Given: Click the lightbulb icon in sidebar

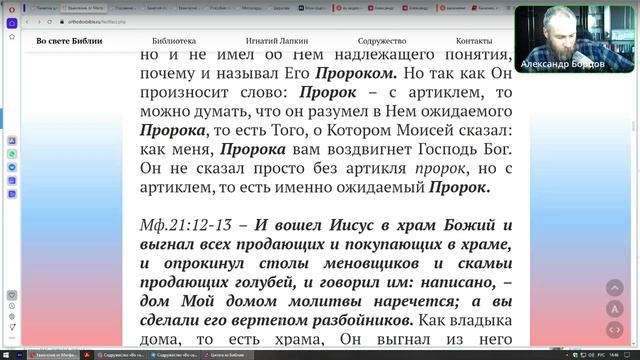Looking at the screenshot, I should click(12, 327).
